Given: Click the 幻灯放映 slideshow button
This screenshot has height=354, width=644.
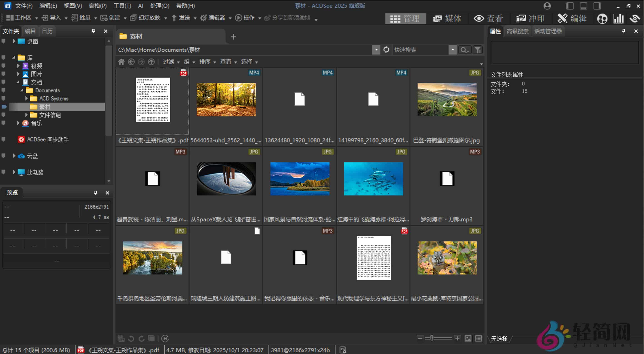Looking at the screenshot, I should (147, 18).
